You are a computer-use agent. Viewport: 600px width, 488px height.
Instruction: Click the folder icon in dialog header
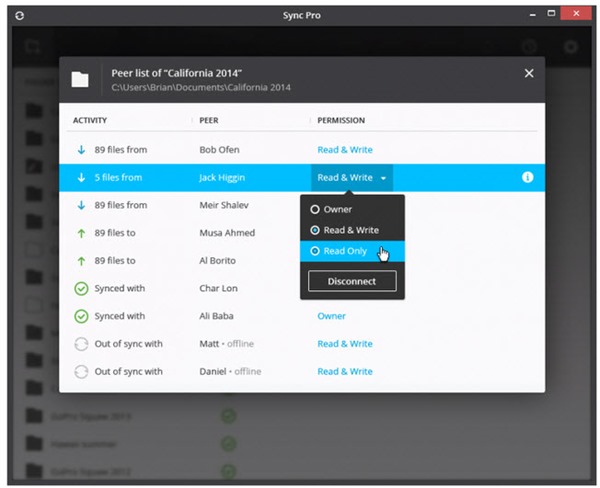[x=80, y=79]
